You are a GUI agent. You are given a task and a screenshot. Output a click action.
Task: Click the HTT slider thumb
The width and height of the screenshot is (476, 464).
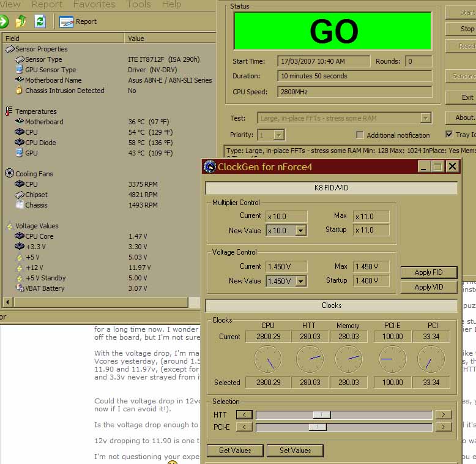tap(321, 415)
